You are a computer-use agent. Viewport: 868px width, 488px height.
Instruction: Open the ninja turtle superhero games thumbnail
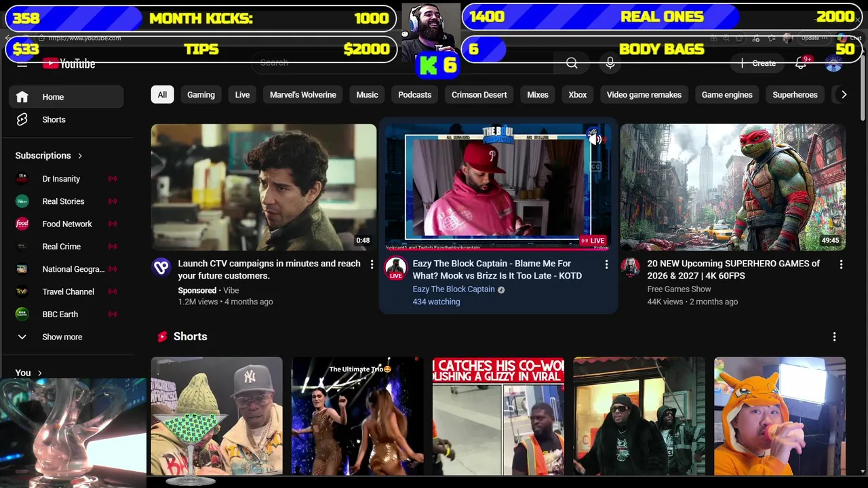point(733,187)
